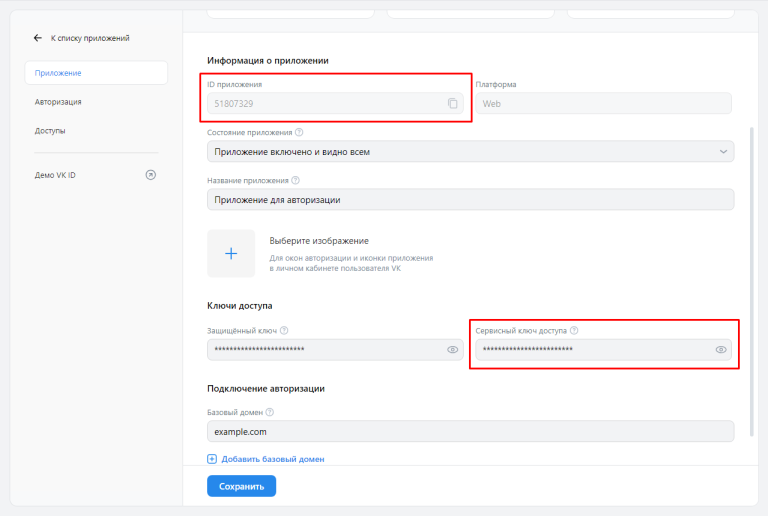Click help icon next to Базовый домен
The image size is (768, 516).
271,412
